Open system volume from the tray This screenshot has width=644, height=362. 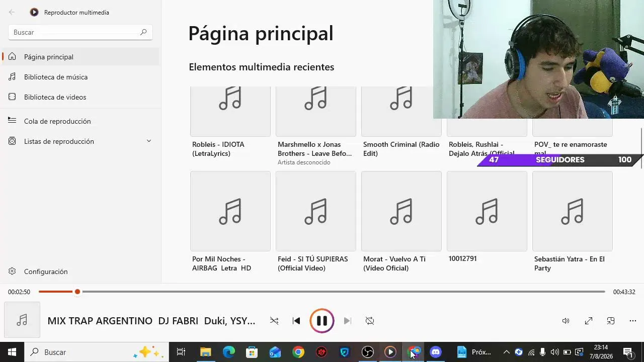[555, 352]
